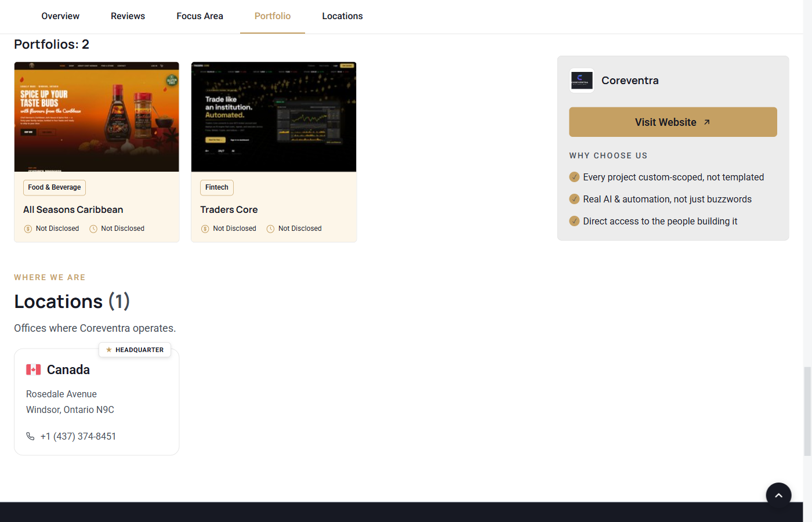Click the Coreventra logo icon
Screen dimensions: 812x522
click(582, 81)
